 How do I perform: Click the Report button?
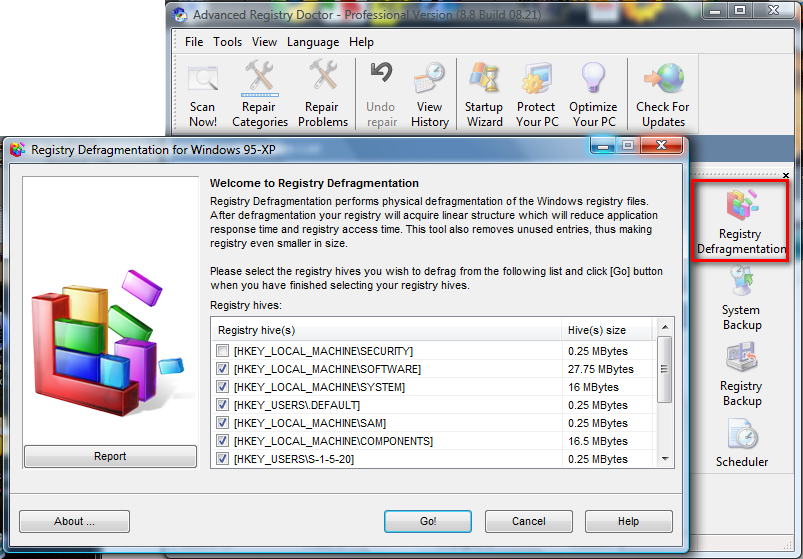[110, 457]
